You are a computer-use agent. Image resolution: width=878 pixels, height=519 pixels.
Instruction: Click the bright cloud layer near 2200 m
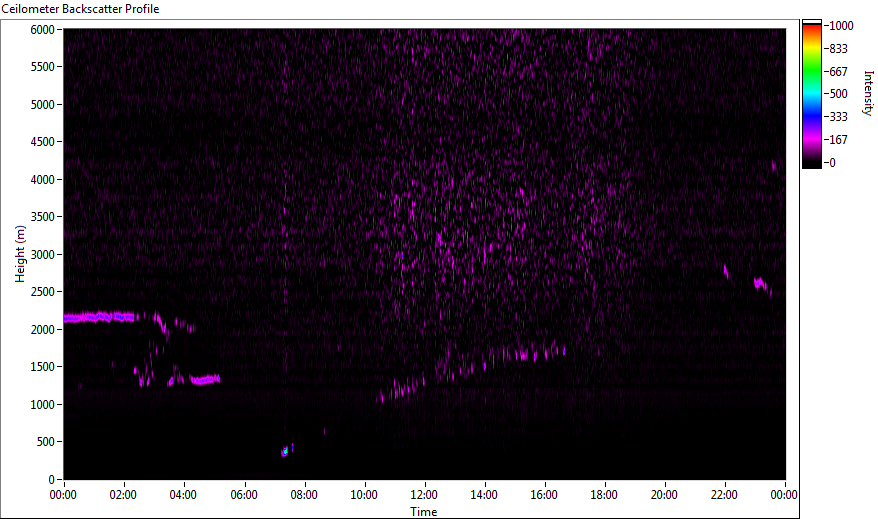[x=100, y=317]
